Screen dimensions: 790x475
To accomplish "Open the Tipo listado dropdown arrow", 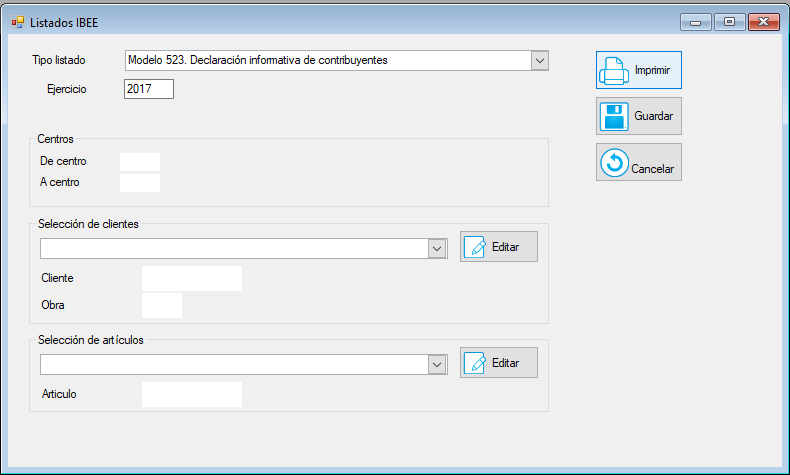I will click(x=540, y=61).
